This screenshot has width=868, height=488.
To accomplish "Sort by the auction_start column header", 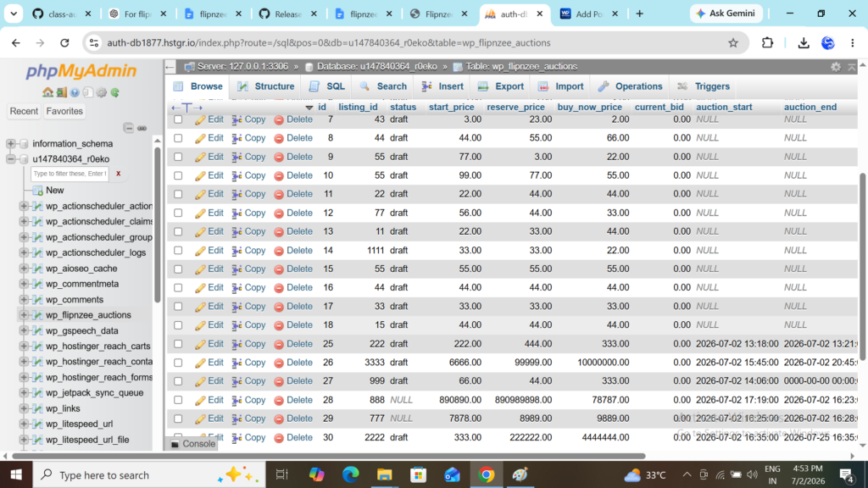I will (x=724, y=108).
